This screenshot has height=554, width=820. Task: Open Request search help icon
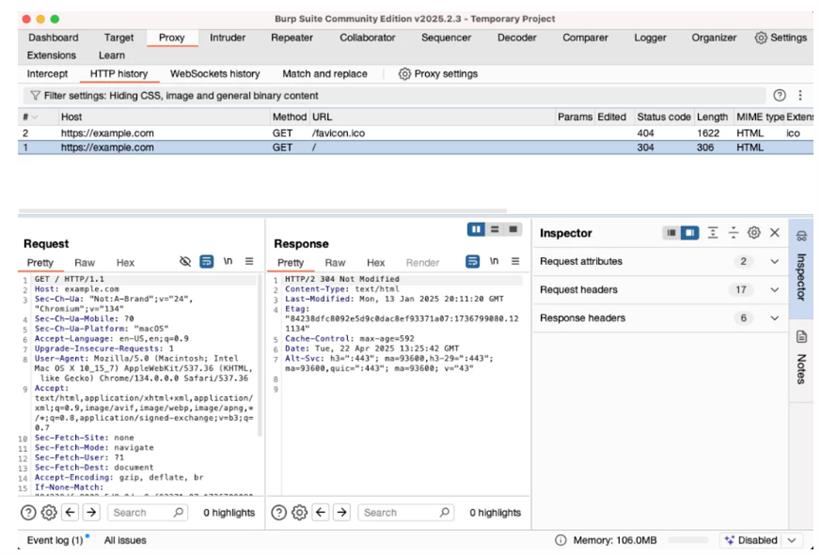click(x=28, y=512)
